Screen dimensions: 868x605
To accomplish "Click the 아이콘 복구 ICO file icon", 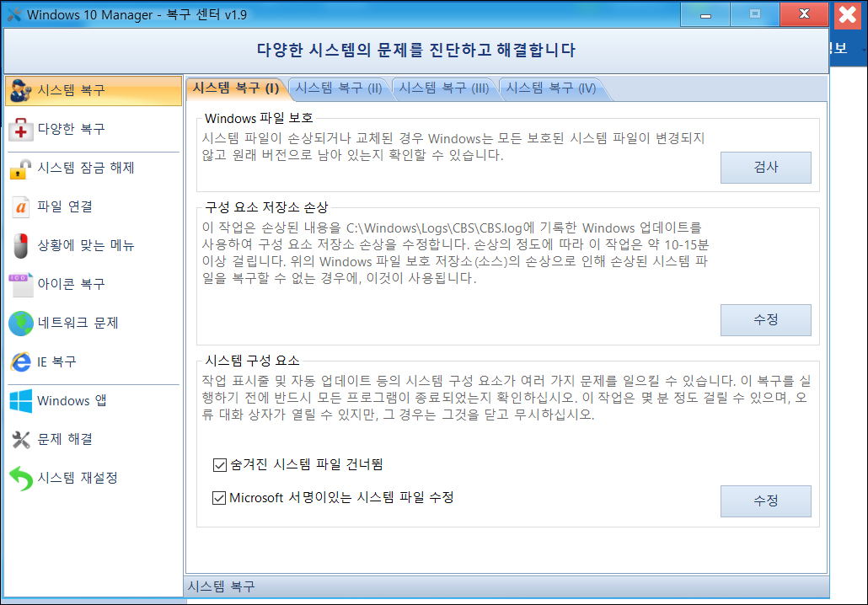I will coord(21,285).
